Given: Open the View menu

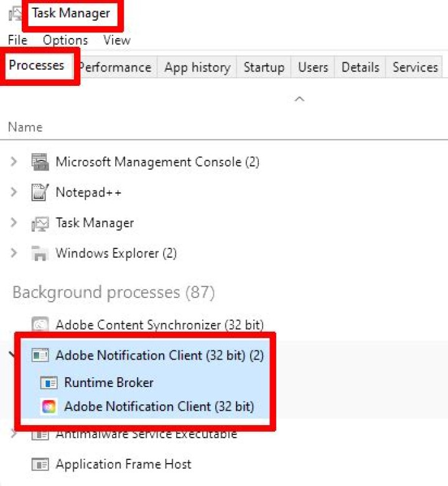Looking at the screenshot, I should (117, 40).
